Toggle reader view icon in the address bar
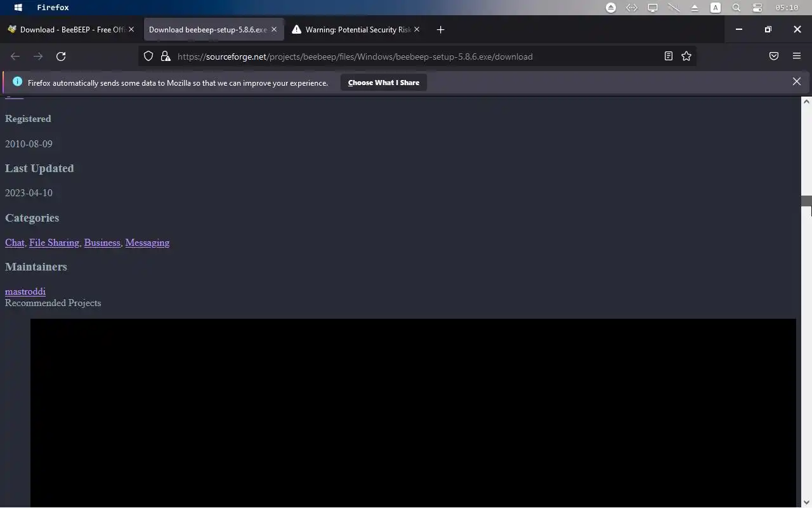Screen dimensions: 812x508 click(668, 56)
